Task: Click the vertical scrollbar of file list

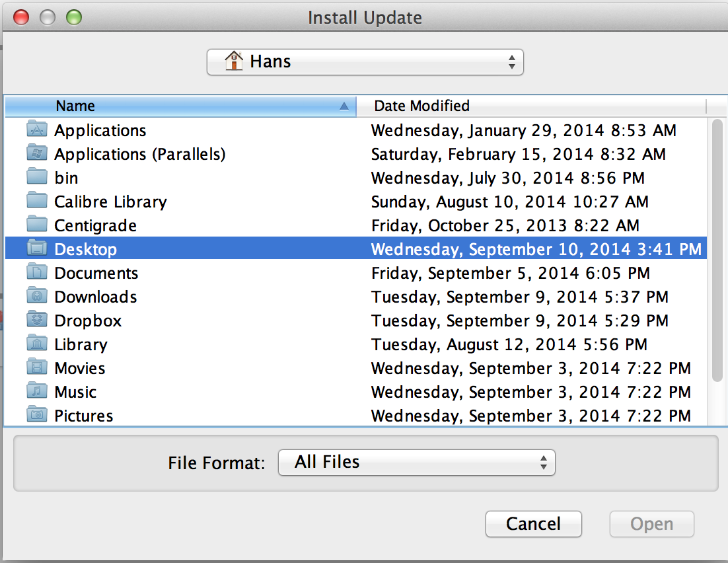Action: coord(717,251)
